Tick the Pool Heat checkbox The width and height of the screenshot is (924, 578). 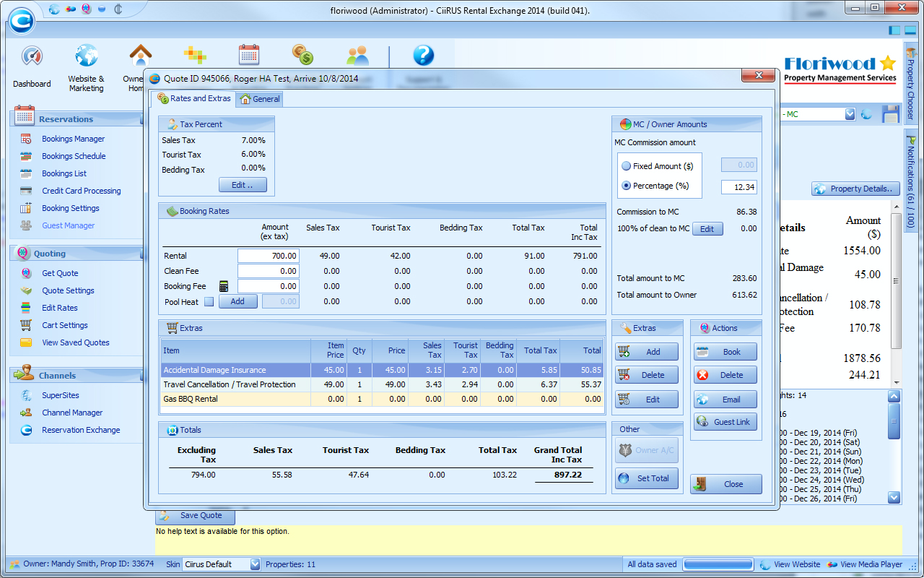[x=209, y=301]
